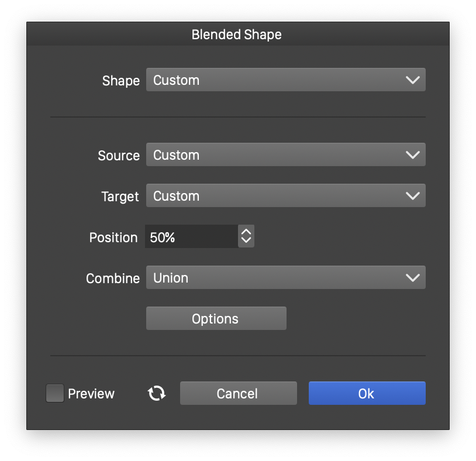476x461 pixels.
Task: Click the chevron arrow of Combine dropdown
Action: click(x=413, y=278)
